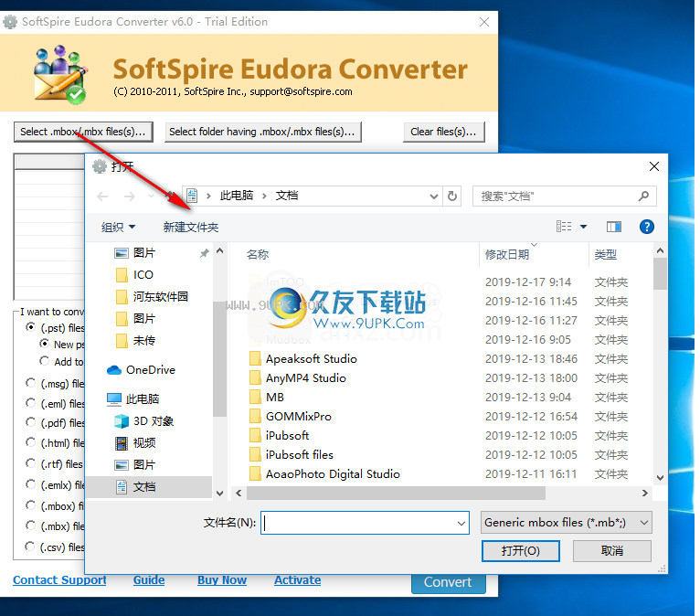Screen dimensions: 700x616
Task: Click the AnyMP4 Studio folder icon
Action: point(255,378)
